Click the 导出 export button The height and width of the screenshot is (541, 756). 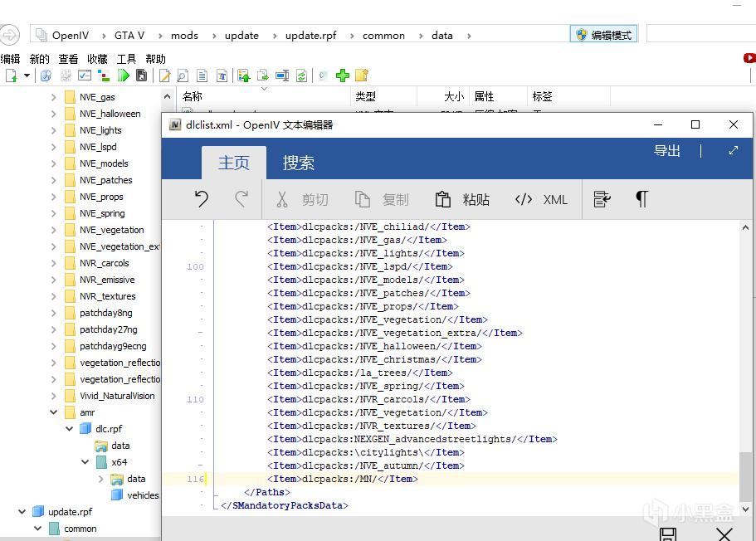pos(667,151)
